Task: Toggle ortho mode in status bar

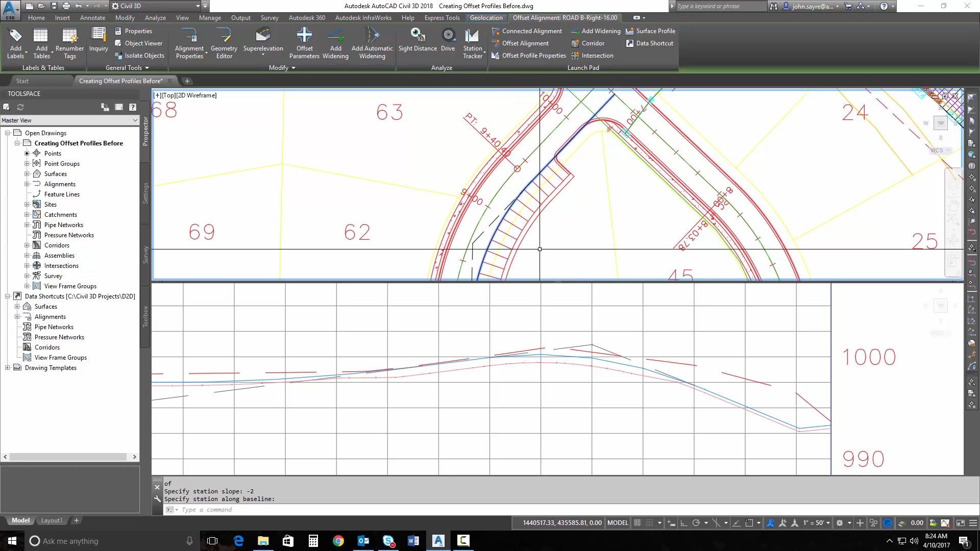Action: pyautogui.click(x=684, y=523)
